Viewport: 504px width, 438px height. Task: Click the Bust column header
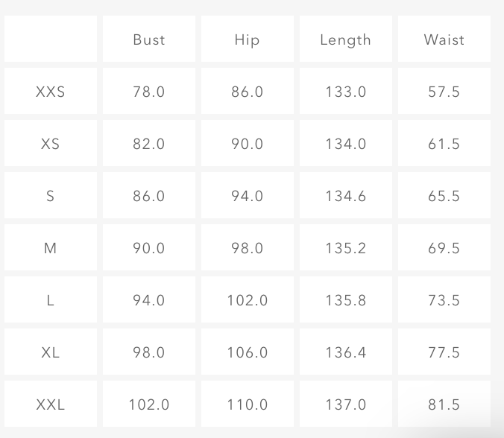148,39
